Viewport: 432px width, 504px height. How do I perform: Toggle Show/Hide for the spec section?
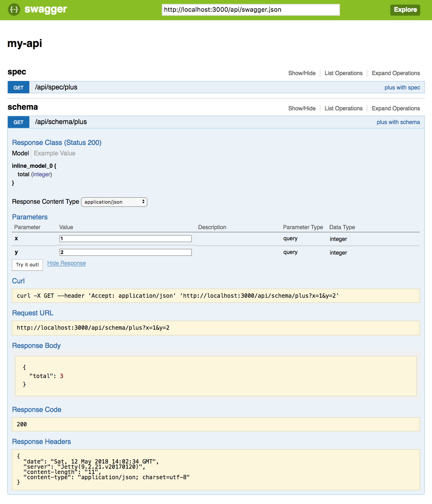tap(301, 73)
